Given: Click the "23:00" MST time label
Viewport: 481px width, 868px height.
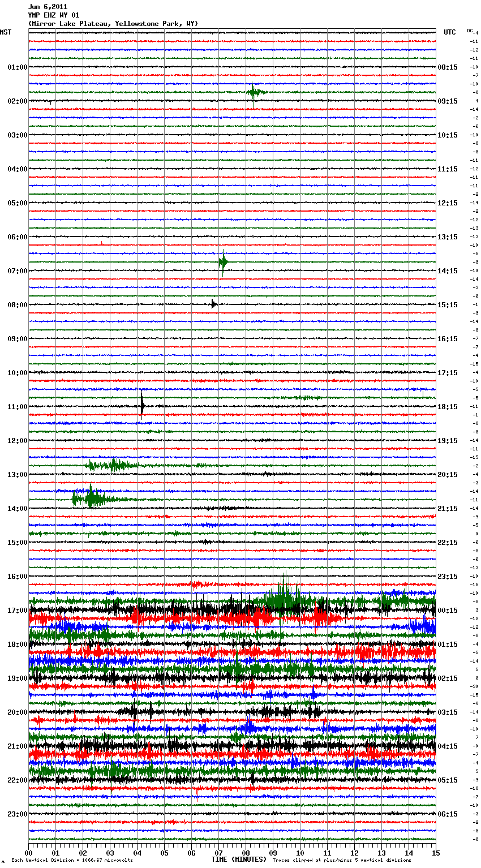Looking at the screenshot, I should click(18, 814).
